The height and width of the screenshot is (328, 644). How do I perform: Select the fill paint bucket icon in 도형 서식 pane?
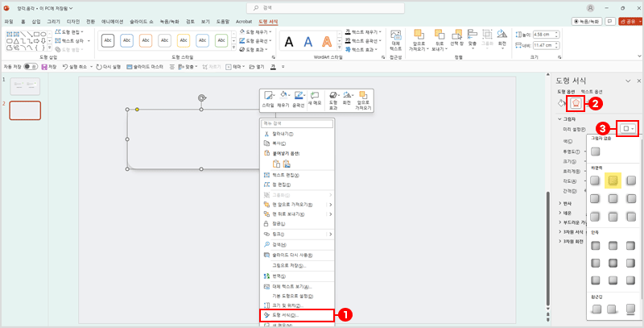click(x=561, y=103)
